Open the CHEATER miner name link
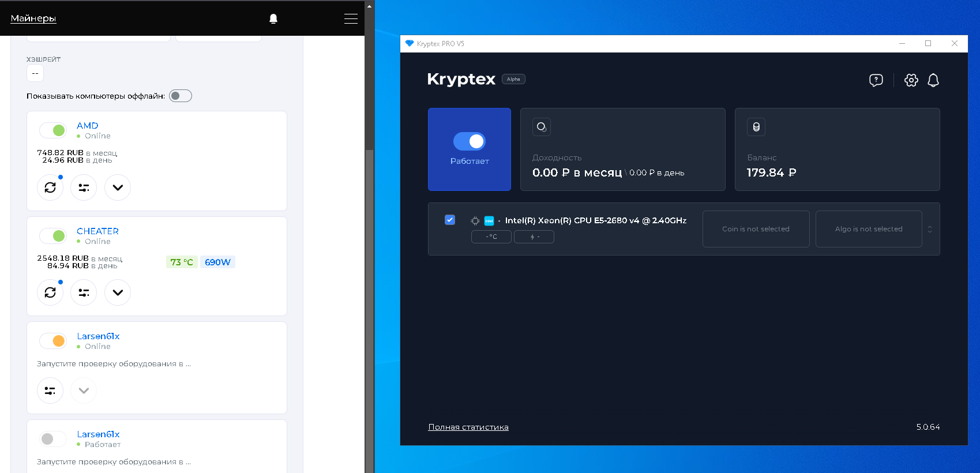 97,231
